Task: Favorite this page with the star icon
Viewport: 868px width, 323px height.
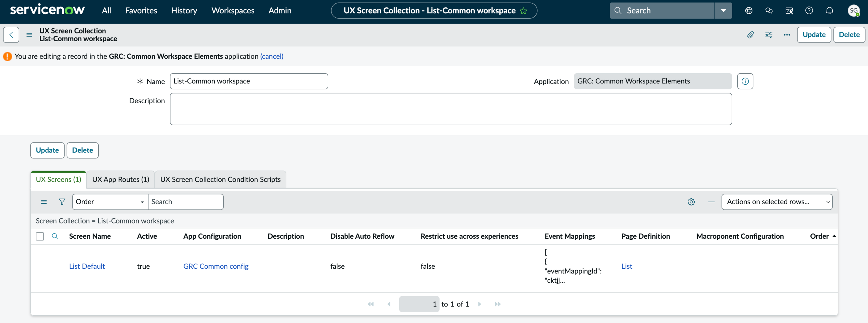Action: pyautogui.click(x=523, y=11)
